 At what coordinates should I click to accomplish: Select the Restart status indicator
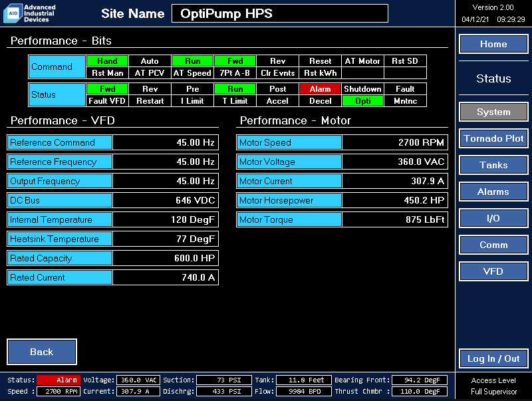pyautogui.click(x=150, y=101)
